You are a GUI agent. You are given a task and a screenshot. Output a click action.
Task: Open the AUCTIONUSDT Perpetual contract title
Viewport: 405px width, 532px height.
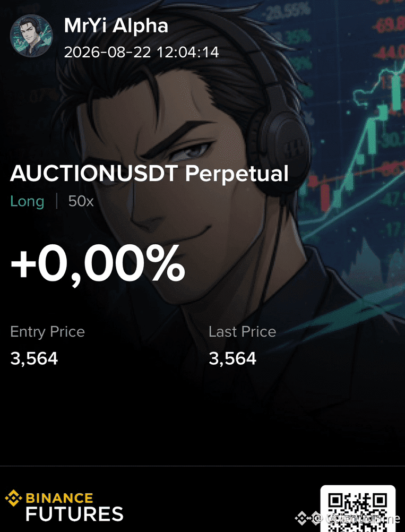click(149, 174)
